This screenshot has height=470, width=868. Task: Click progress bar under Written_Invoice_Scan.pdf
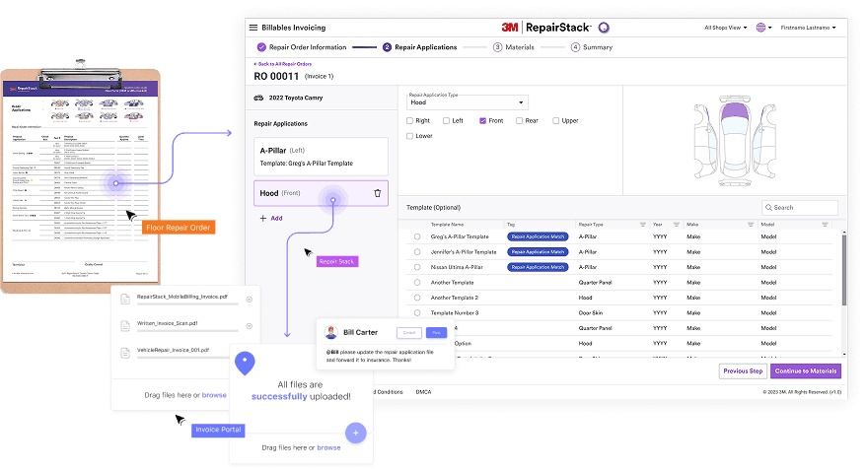[x=187, y=331]
